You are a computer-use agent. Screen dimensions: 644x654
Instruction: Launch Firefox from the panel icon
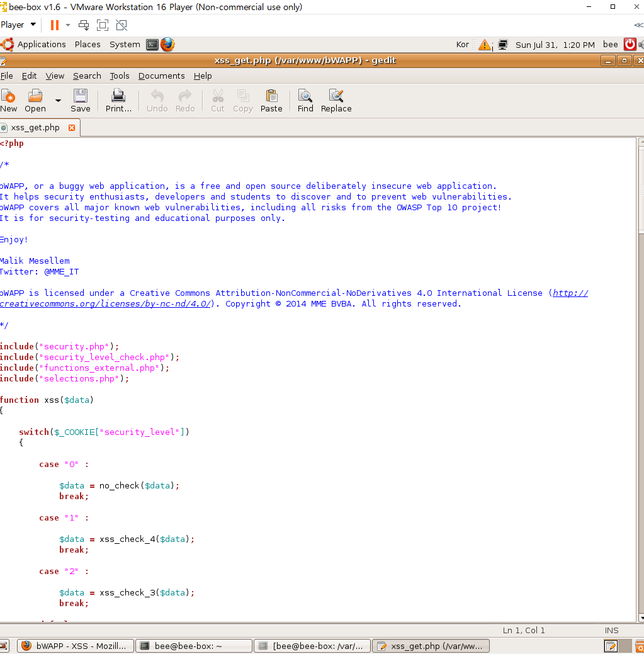point(167,44)
